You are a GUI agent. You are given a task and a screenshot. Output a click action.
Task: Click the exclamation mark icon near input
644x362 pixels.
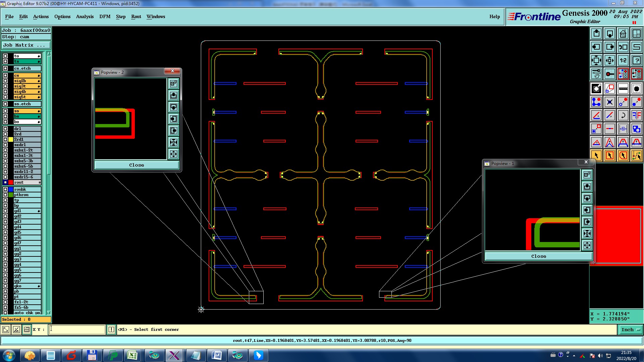pos(111,329)
